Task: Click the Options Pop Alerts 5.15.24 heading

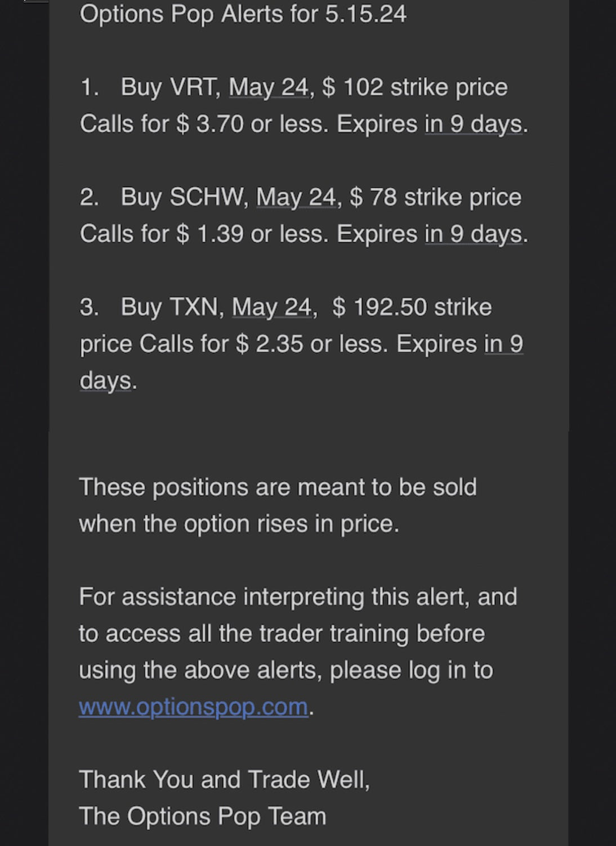Action: point(243,14)
